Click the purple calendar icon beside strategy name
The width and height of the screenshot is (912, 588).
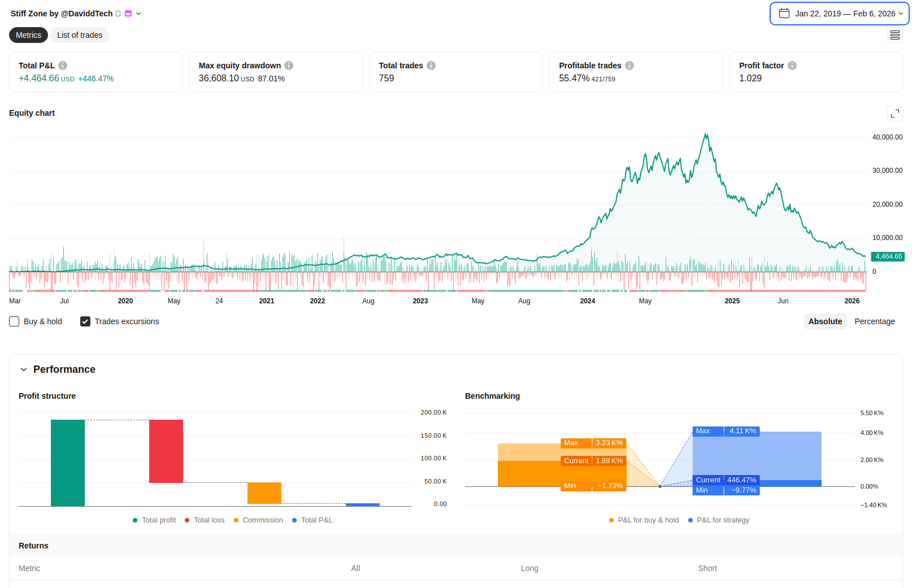128,14
